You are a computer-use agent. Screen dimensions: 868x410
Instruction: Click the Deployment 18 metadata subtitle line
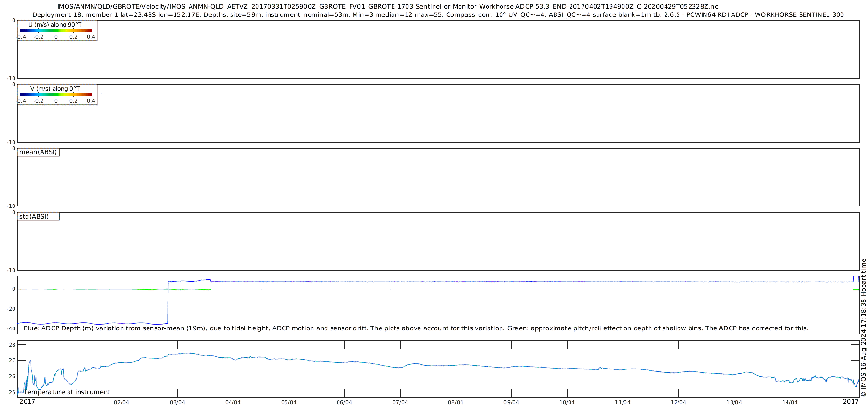[438, 15]
